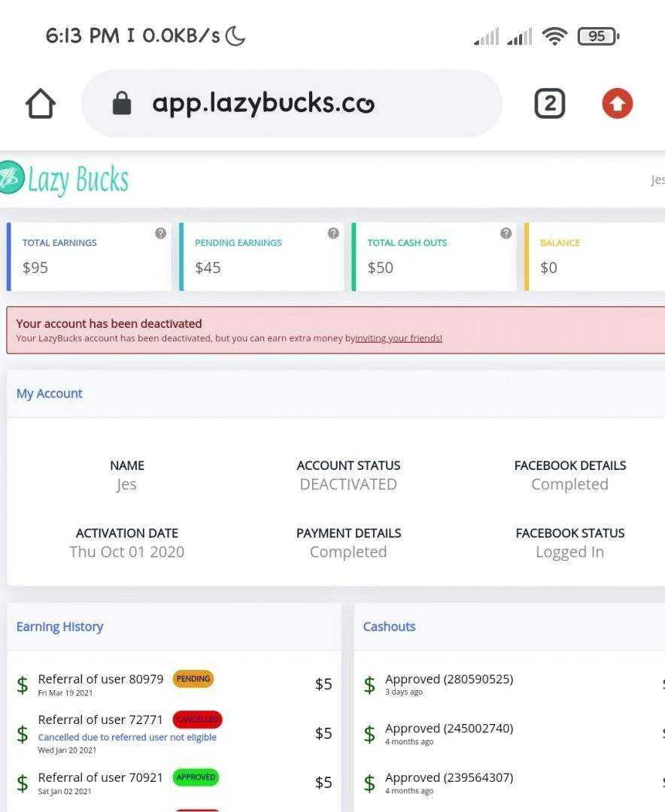Tap the browser home icon
The width and height of the screenshot is (665, 812).
pyautogui.click(x=41, y=104)
